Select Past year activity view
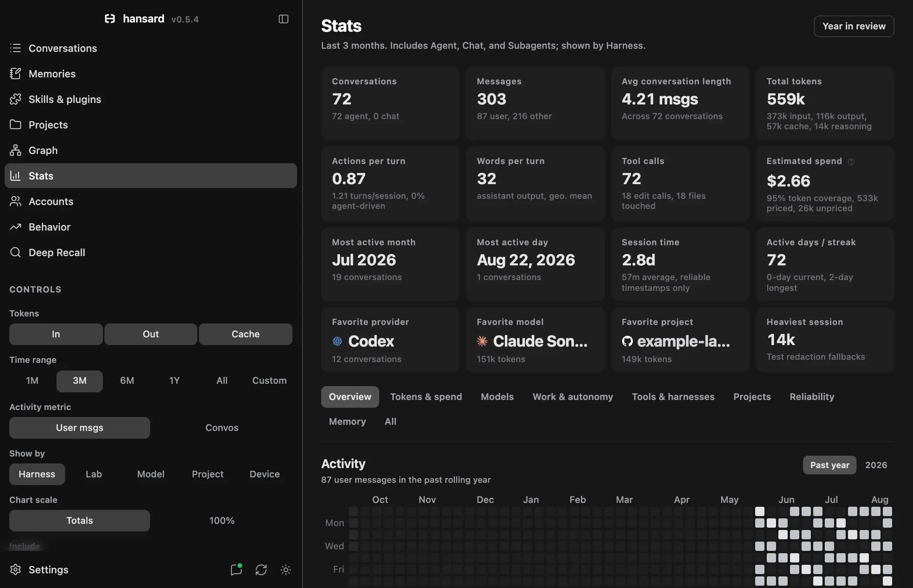Image resolution: width=913 pixels, height=588 pixels. (830, 465)
